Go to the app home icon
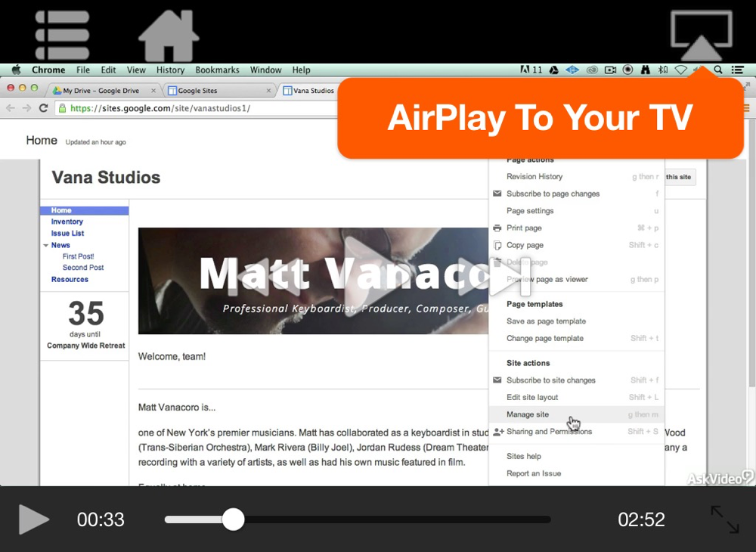 tap(169, 36)
